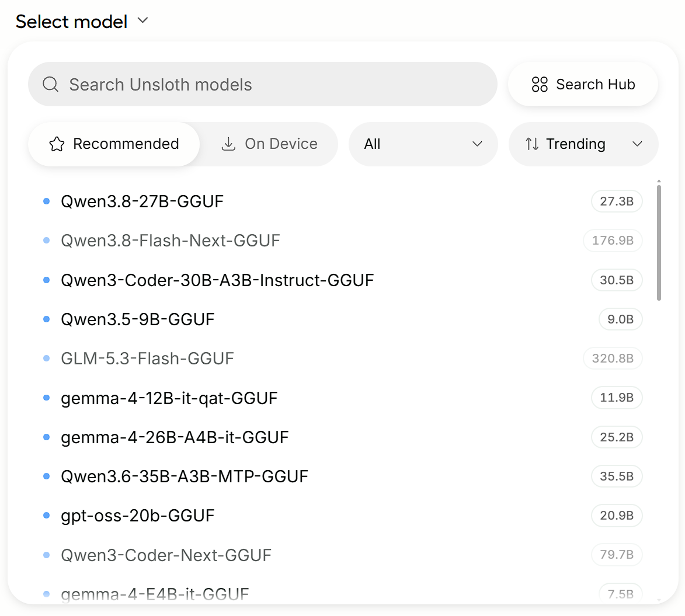Click the sort arrows icon beside Trending
The height and width of the screenshot is (616, 685).
pos(532,144)
